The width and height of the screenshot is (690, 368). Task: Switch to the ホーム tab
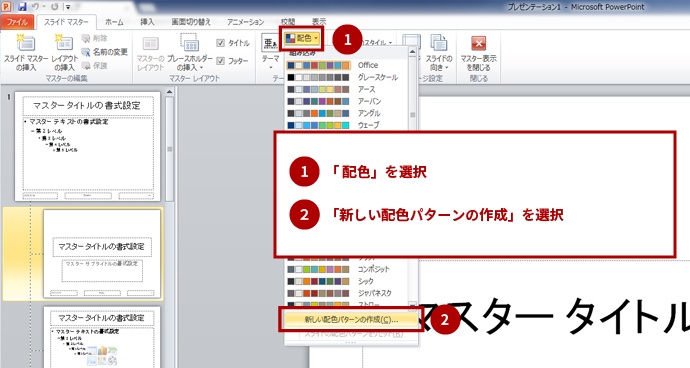(x=114, y=22)
